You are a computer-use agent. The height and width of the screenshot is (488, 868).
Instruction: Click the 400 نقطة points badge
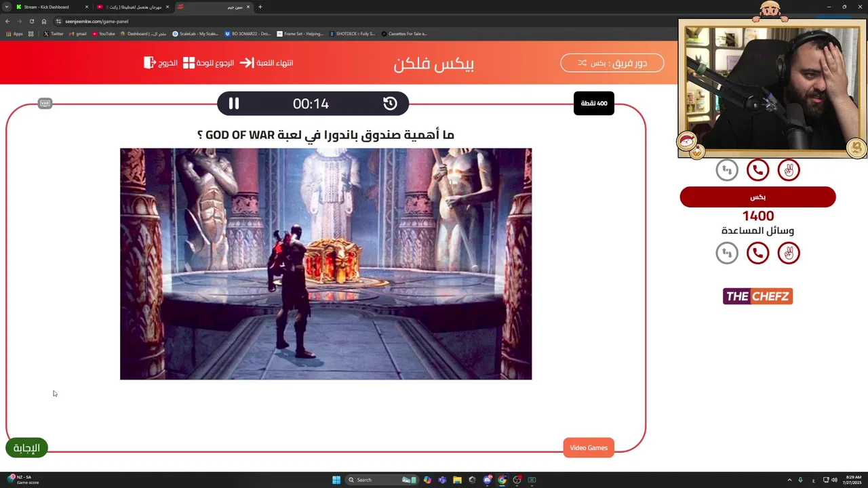pos(594,103)
